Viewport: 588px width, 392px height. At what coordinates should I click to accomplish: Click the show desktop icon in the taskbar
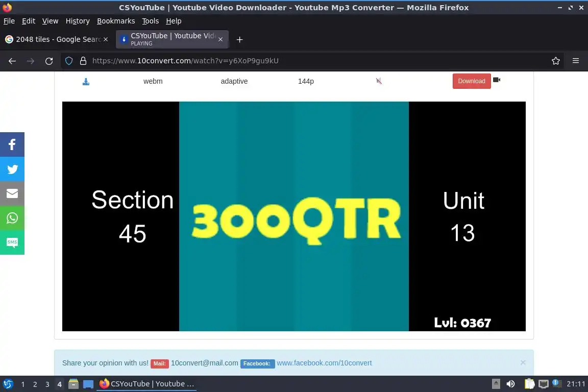click(88, 384)
